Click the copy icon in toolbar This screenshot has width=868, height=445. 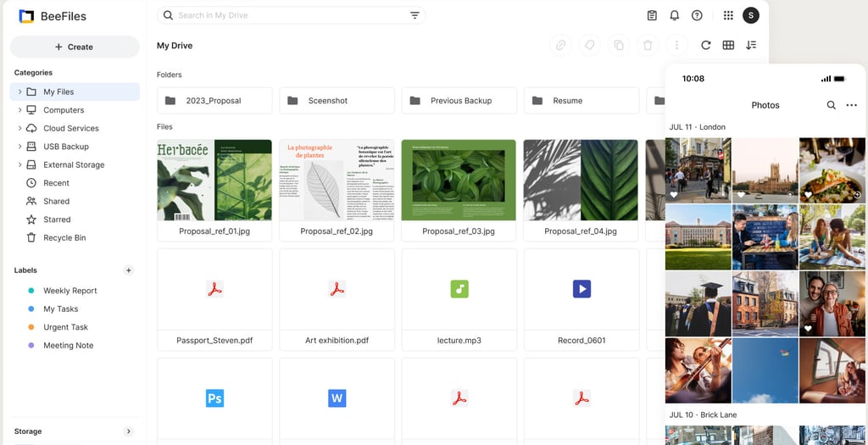coord(619,46)
